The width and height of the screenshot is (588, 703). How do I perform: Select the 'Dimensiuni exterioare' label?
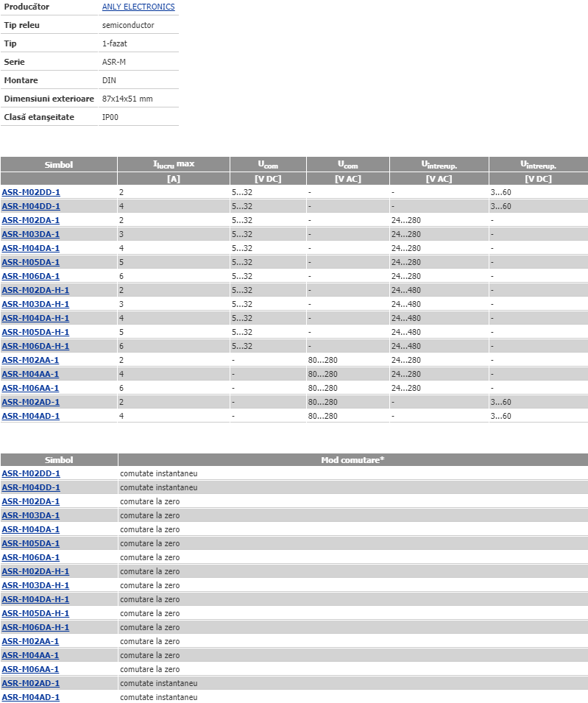(x=49, y=99)
